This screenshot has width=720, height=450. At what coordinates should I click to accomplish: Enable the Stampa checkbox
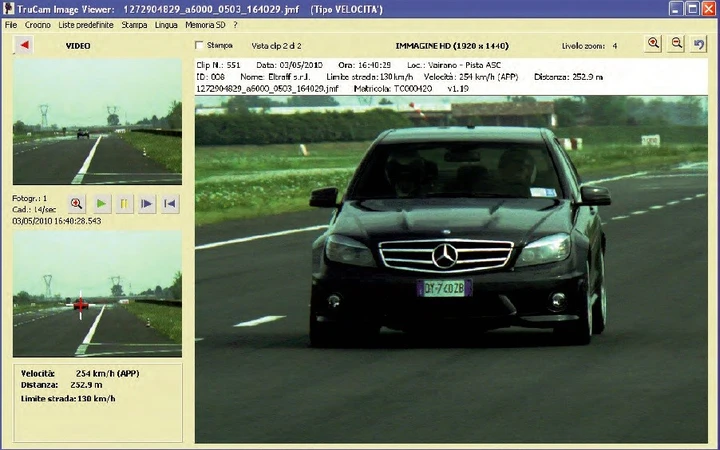point(199,45)
